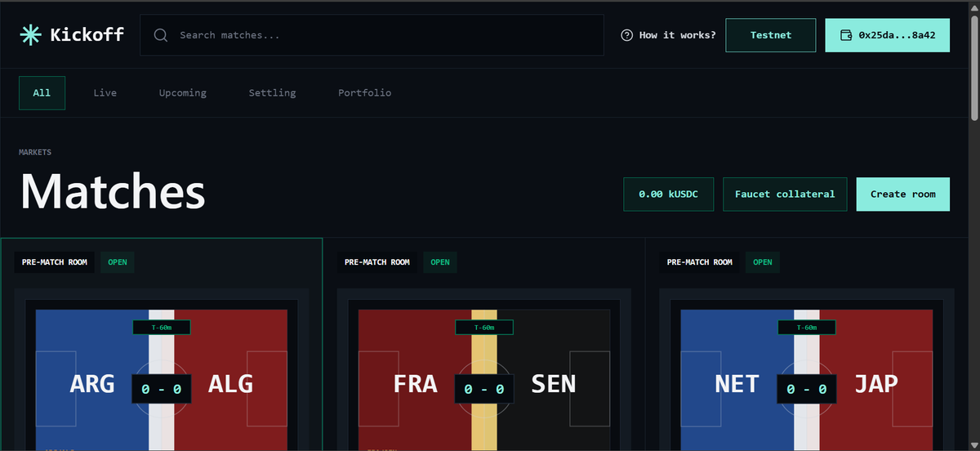Open the How it works link
The height and width of the screenshot is (451, 980).
tap(668, 35)
